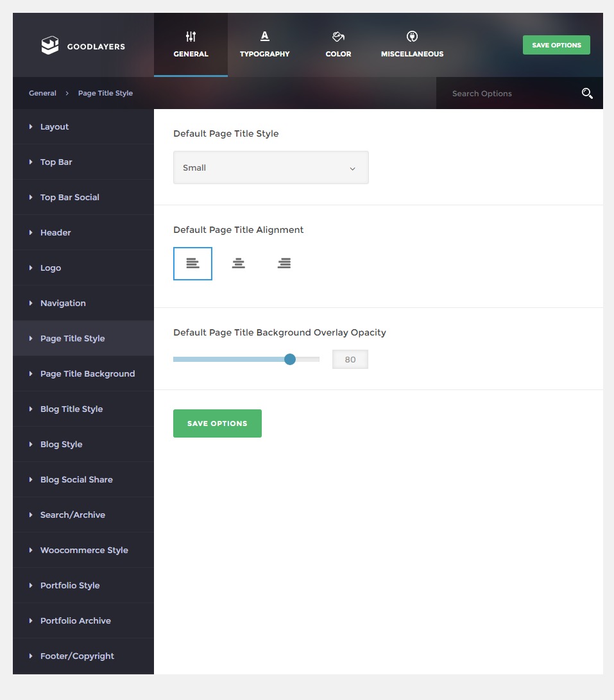
Task: Expand the Portfolio Style arrow
Action: 31,585
